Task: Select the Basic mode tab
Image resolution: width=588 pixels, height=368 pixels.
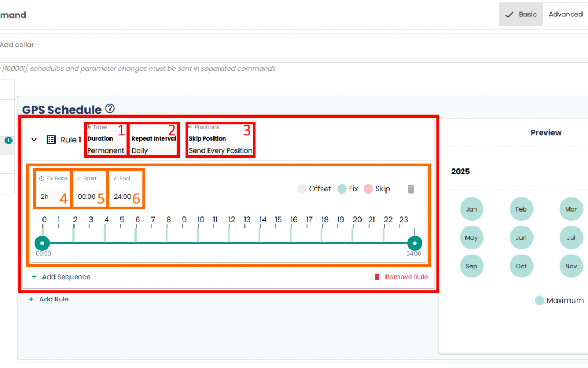Action: 521,15
